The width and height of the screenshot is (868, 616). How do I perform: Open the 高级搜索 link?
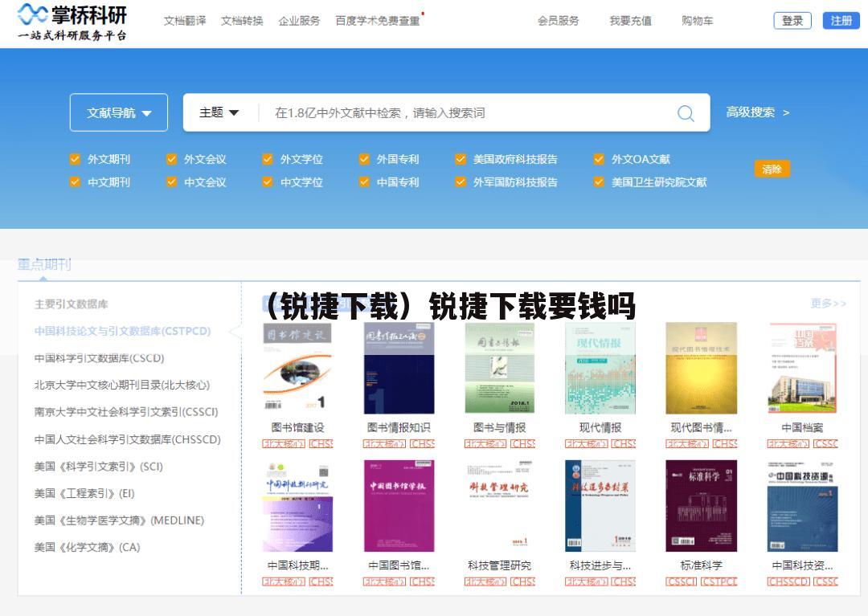pyautogui.click(x=757, y=112)
